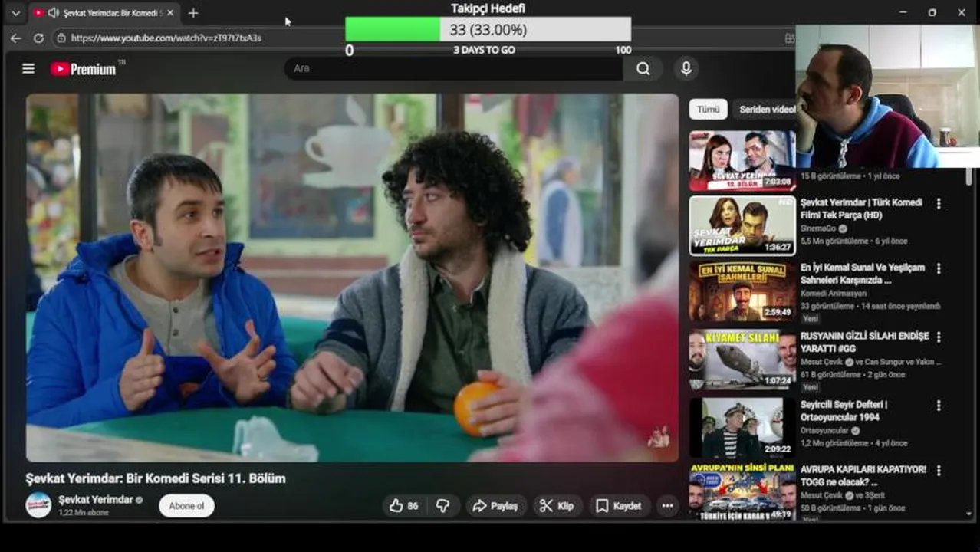Open the YouTube hamburger guide menu
The width and height of the screenshot is (980, 552).
(x=28, y=69)
